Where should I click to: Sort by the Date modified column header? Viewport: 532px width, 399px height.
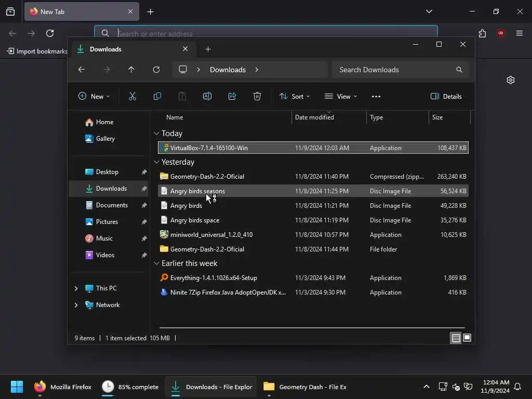[x=314, y=117]
